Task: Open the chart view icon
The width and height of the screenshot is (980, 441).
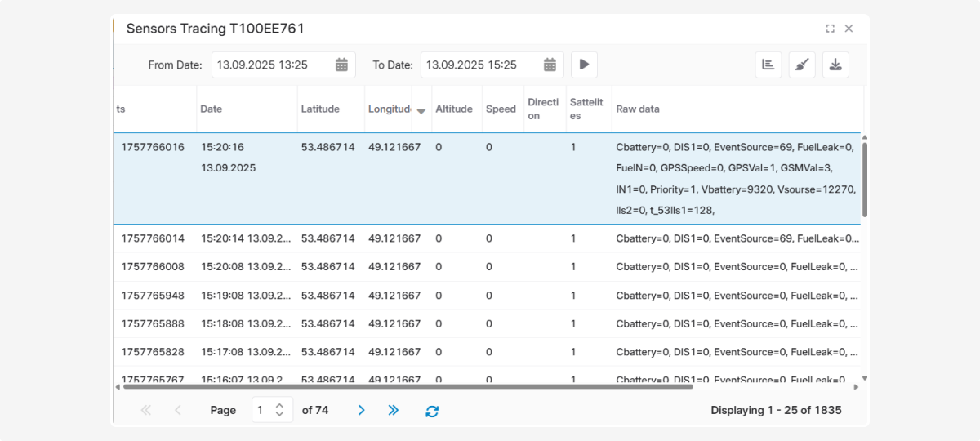Action: point(768,65)
